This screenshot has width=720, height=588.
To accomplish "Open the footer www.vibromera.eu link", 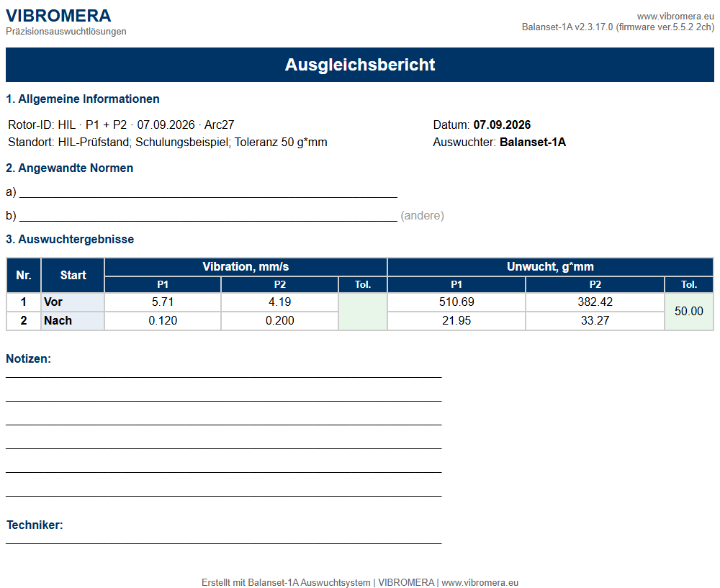I will pyautogui.click(x=480, y=582).
